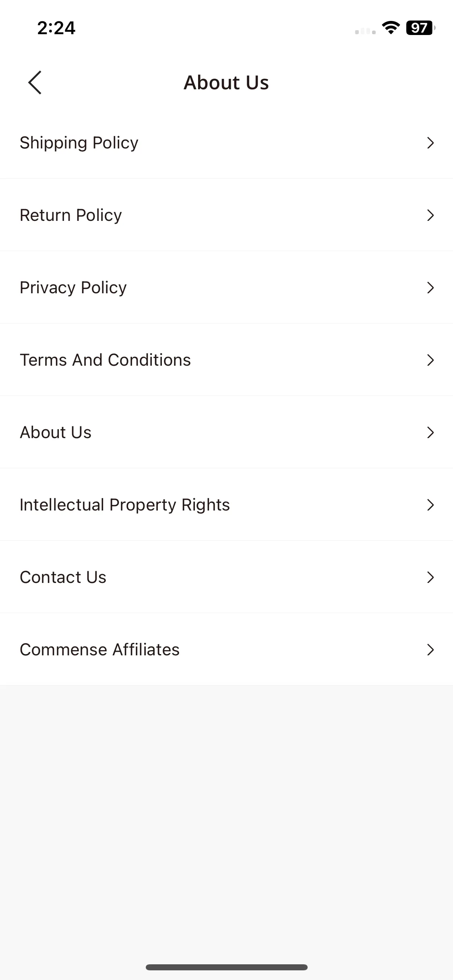453x980 pixels.
Task: Tap the back arrow icon
Action: point(35,82)
